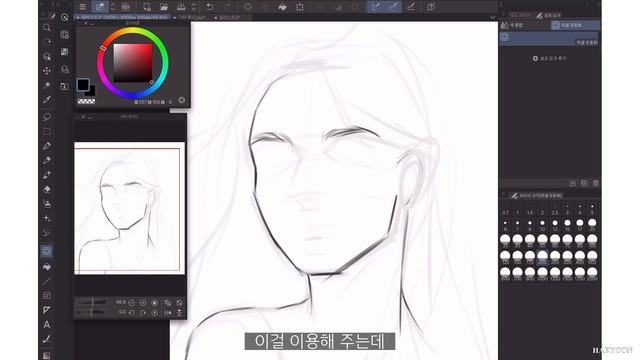Zoom in in the Navigator panel
The width and height of the screenshot is (640, 360).
click(x=143, y=303)
